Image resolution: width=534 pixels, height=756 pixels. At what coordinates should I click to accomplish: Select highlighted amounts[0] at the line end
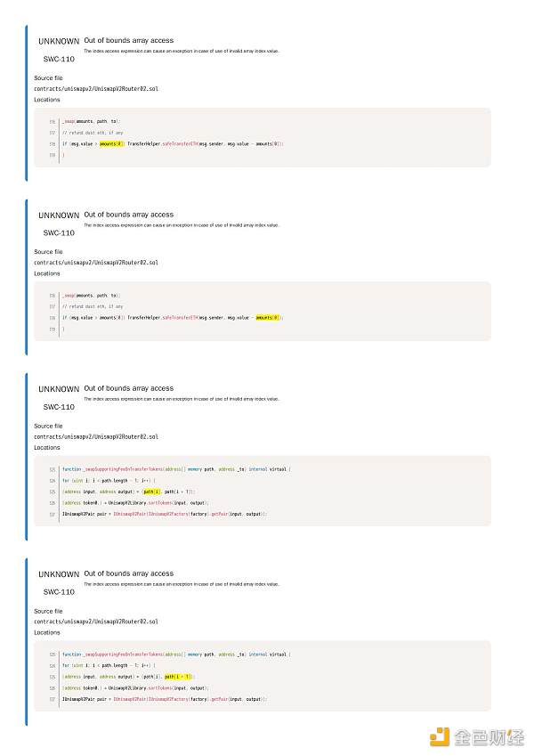(x=268, y=318)
